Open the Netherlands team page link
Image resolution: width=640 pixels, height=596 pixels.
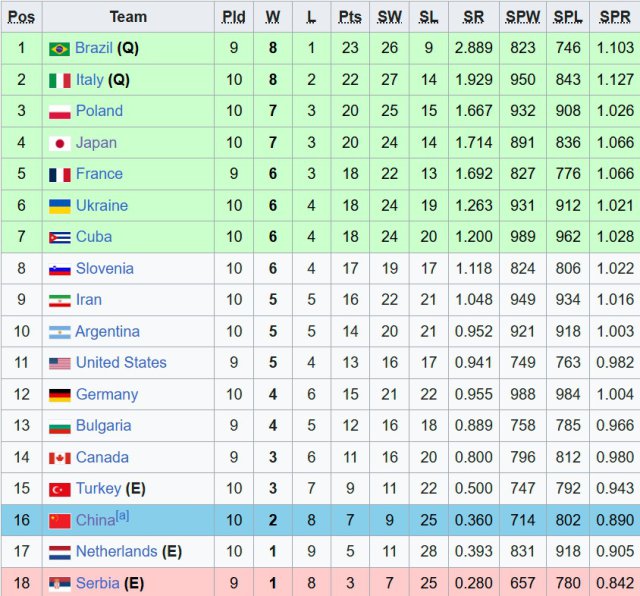click(116, 552)
